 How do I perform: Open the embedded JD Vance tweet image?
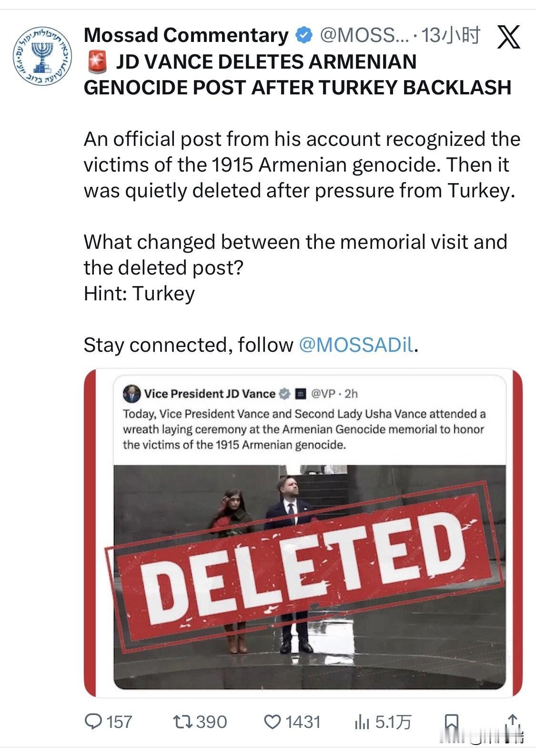(310, 577)
